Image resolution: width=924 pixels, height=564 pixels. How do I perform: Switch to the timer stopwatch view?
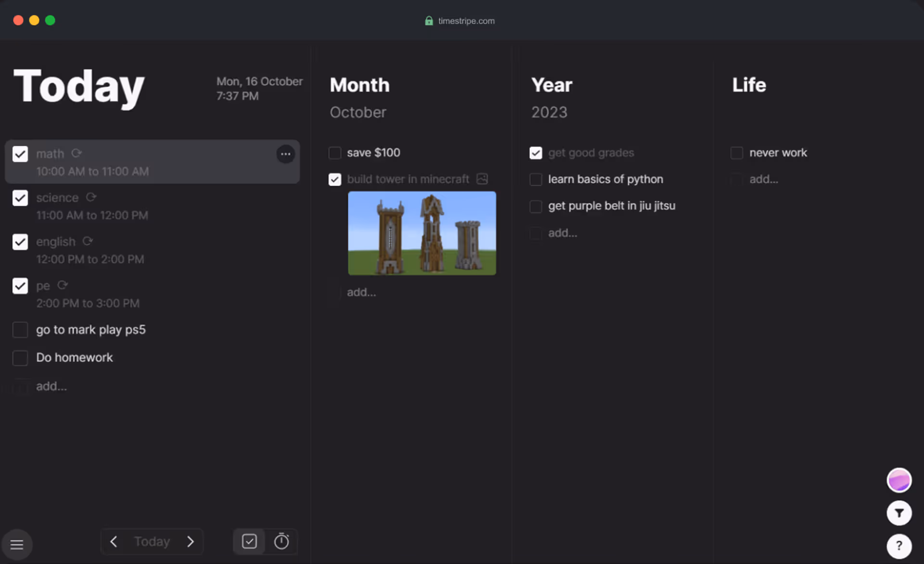(x=282, y=541)
